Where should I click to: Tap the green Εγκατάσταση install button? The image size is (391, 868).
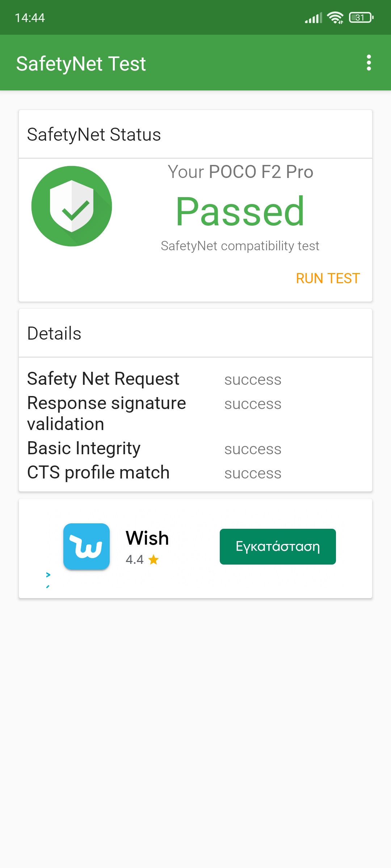click(x=278, y=546)
